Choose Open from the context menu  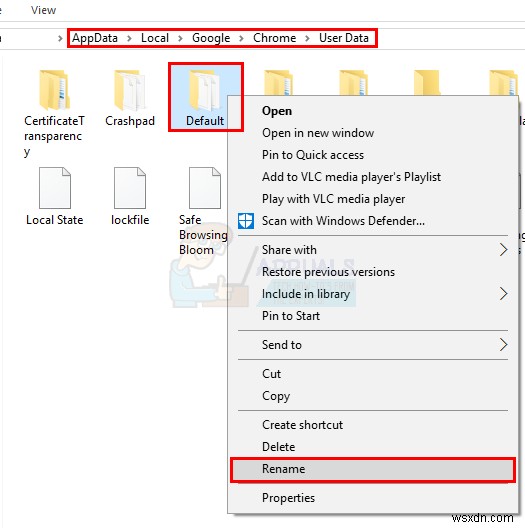coord(373,111)
